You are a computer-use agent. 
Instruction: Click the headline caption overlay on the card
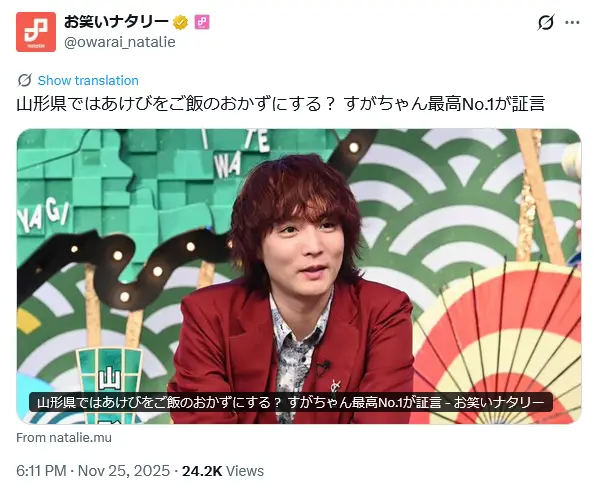(291, 402)
